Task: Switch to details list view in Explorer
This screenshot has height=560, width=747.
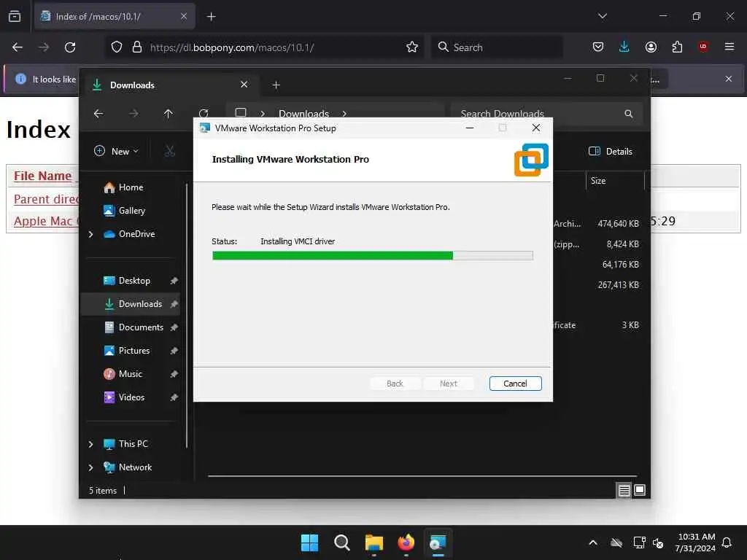Action: click(624, 490)
